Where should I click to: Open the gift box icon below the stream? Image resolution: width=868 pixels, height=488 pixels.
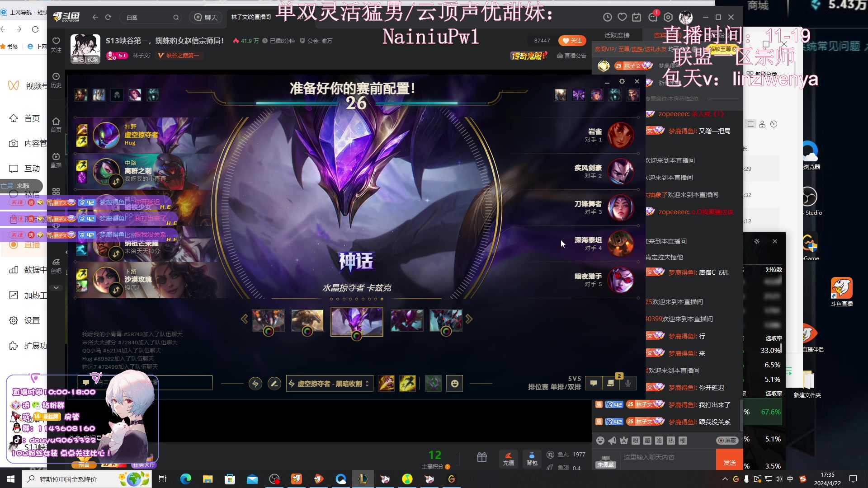tap(482, 457)
